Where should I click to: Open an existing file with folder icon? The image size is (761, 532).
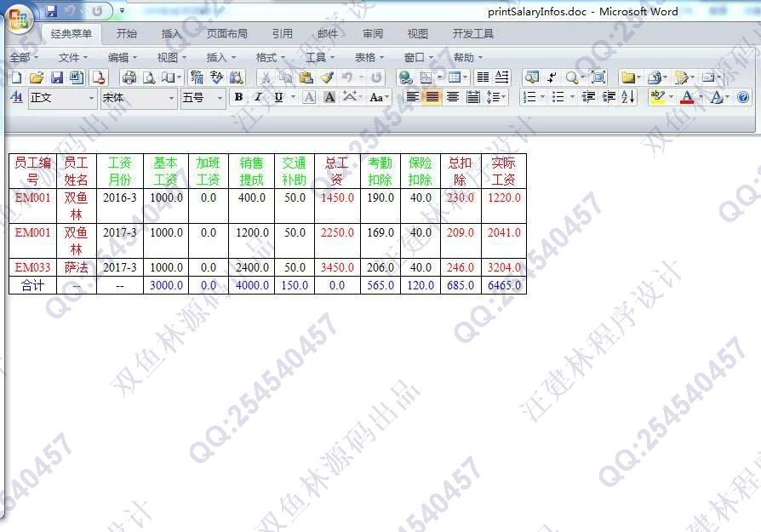pyautogui.click(x=37, y=77)
